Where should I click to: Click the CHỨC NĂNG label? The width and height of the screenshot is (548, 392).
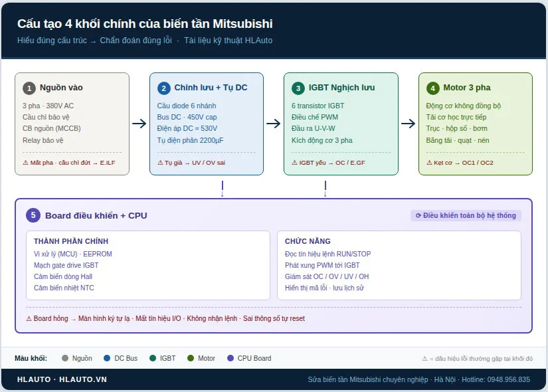point(308,241)
